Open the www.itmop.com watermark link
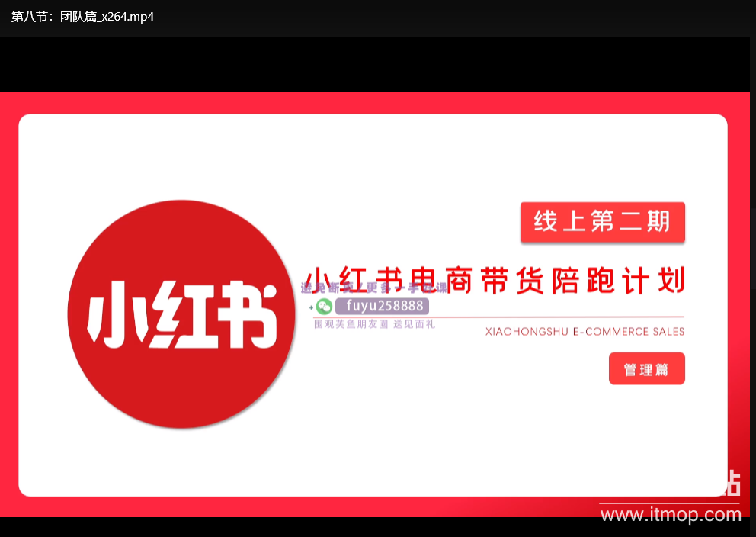The height and width of the screenshot is (537, 756). pos(671,515)
